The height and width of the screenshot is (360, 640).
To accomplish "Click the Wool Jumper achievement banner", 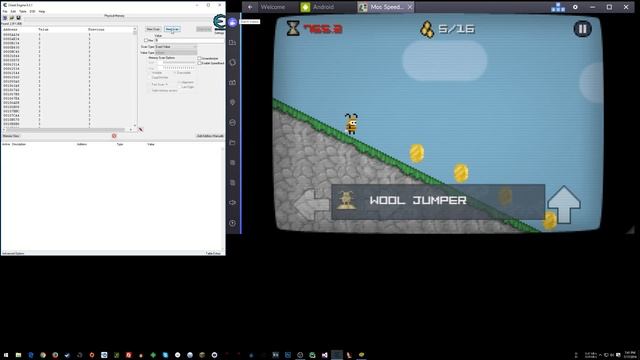I will (x=438, y=202).
